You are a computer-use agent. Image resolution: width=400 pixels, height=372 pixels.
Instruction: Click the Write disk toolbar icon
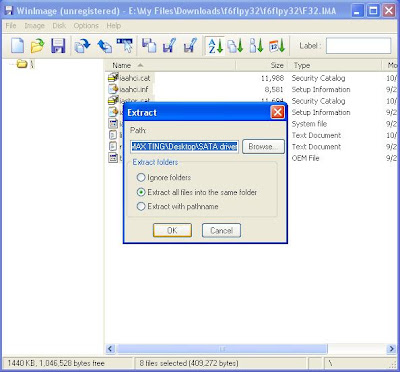[104, 45]
